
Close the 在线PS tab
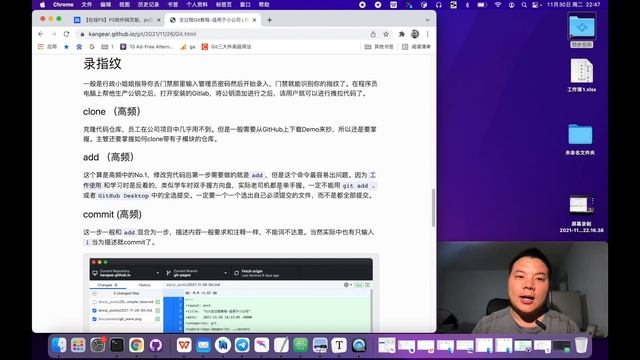[158, 20]
